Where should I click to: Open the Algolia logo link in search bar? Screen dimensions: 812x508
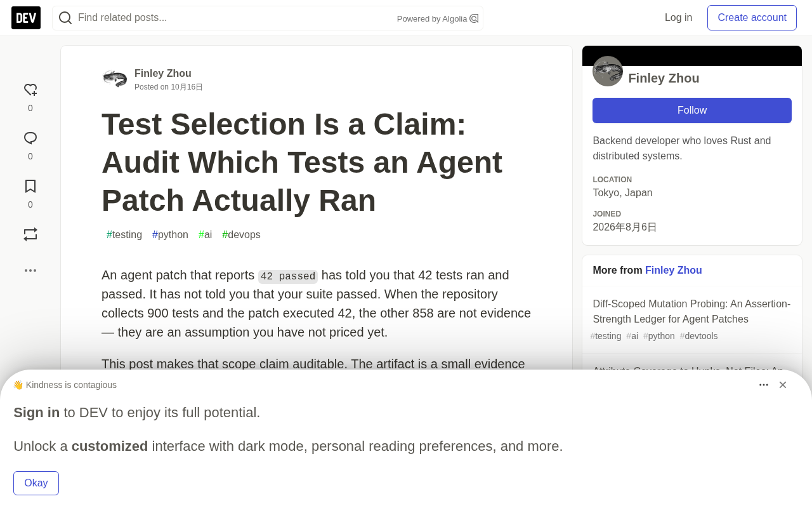click(x=474, y=18)
